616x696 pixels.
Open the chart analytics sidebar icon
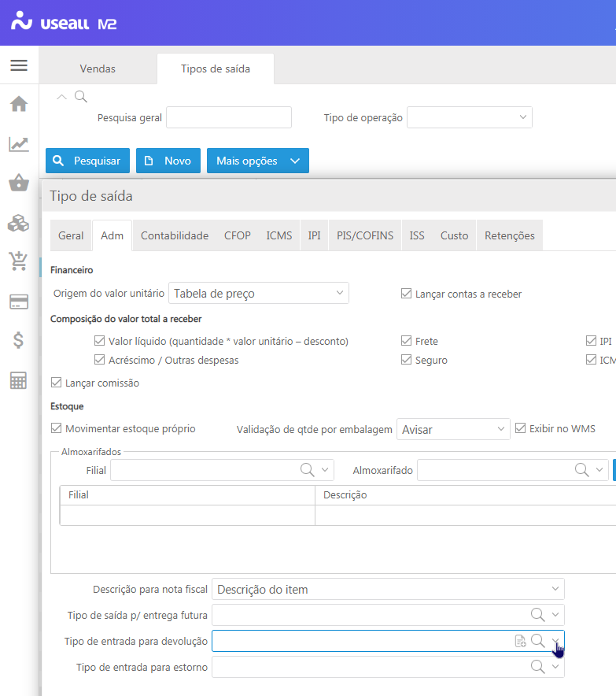[x=19, y=144]
